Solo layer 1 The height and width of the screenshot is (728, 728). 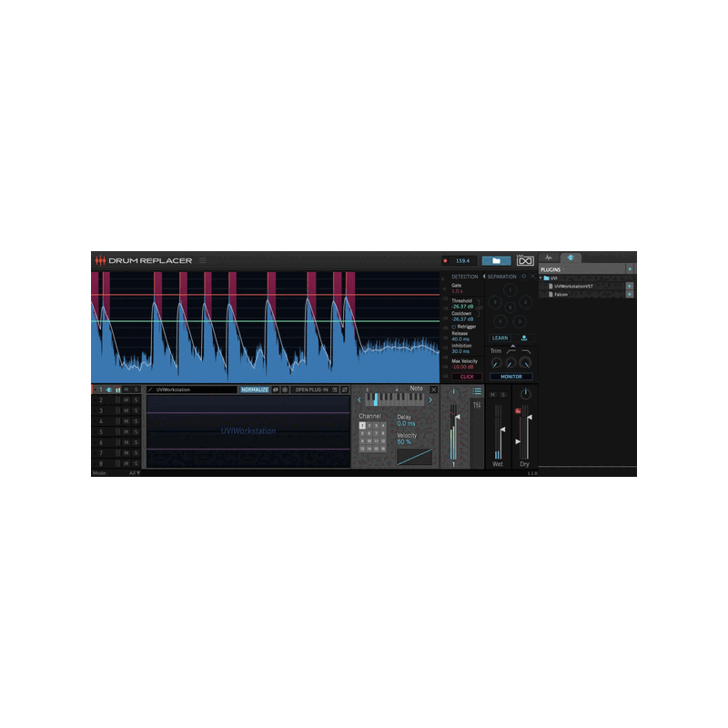[136, 389]
